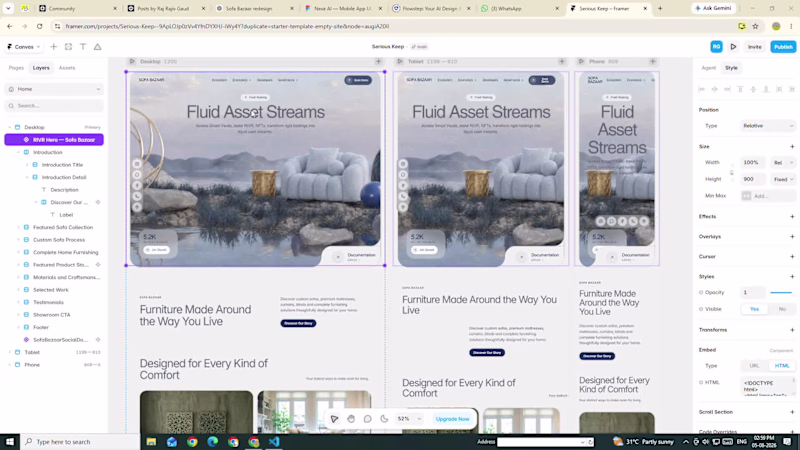The width and height of the screenshot is (800, 450).
Task: Add an Effects entry with plus
Action: (x=792, y=216)
